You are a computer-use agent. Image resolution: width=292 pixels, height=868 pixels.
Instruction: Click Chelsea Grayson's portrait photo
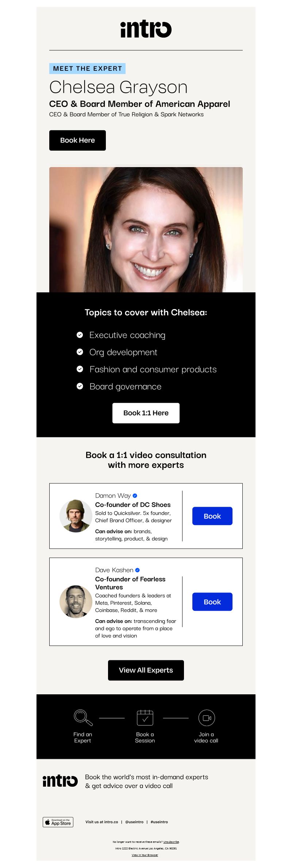tap(146, 229)
